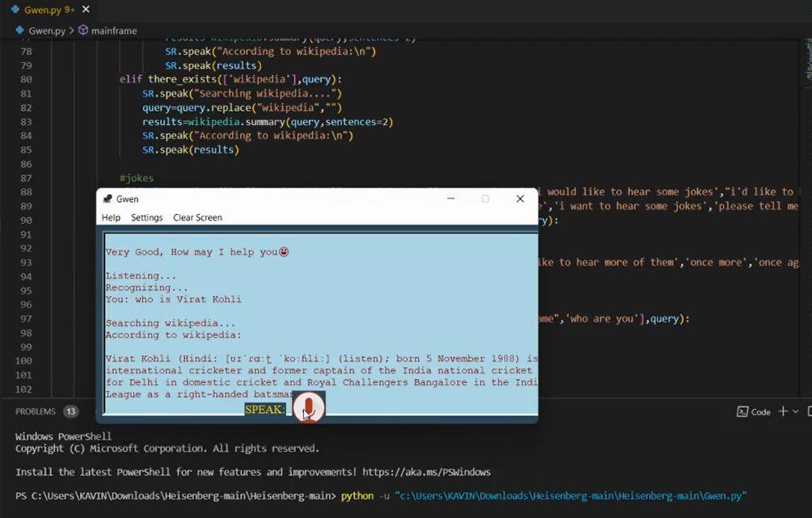Open the Help menu in Gwen window
The image size is (812, 518).
pos(111,217)
